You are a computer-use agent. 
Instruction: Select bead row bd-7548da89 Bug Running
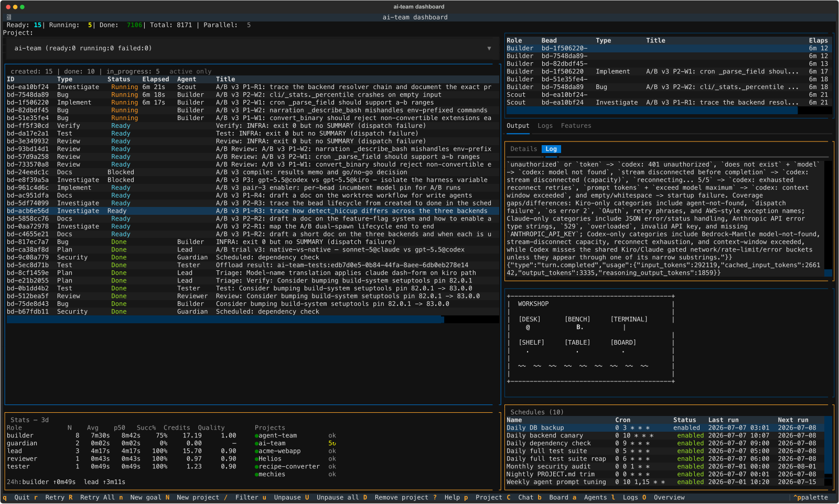pos(252,95)
